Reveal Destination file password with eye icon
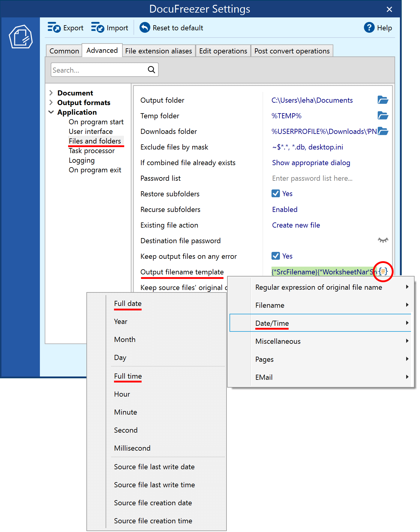The height and width of the screenshot is (532, 420). click(x=383, y=240)
